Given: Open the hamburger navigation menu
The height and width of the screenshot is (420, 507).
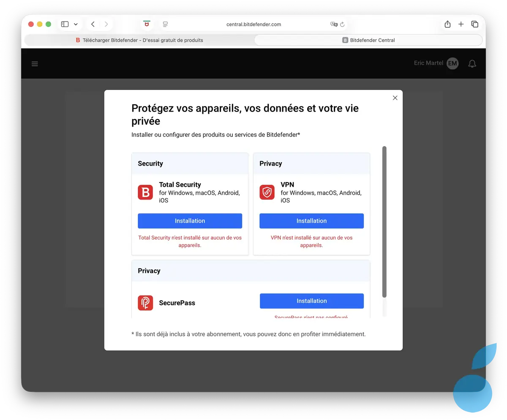Looking at the screenshot, I should coord(35,63).
